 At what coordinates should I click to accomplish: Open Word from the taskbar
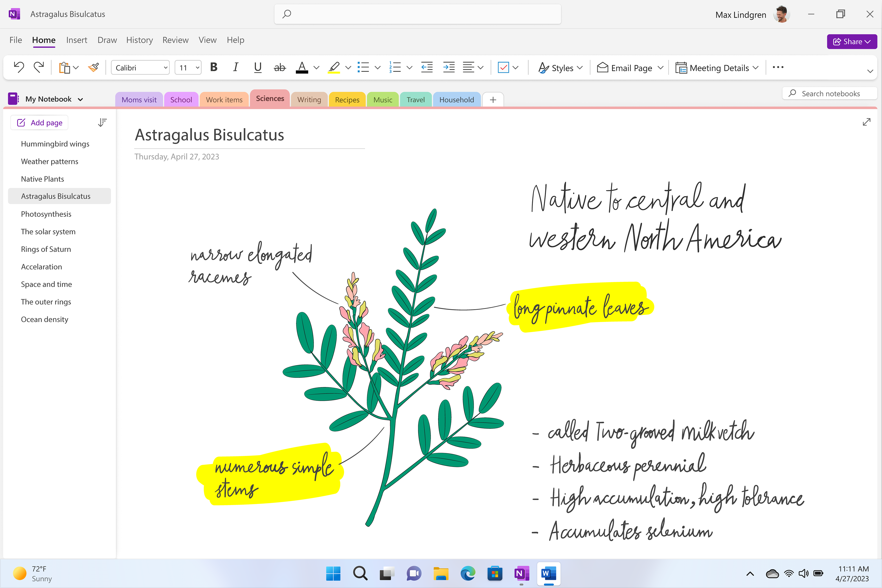[x=549, y=573]
